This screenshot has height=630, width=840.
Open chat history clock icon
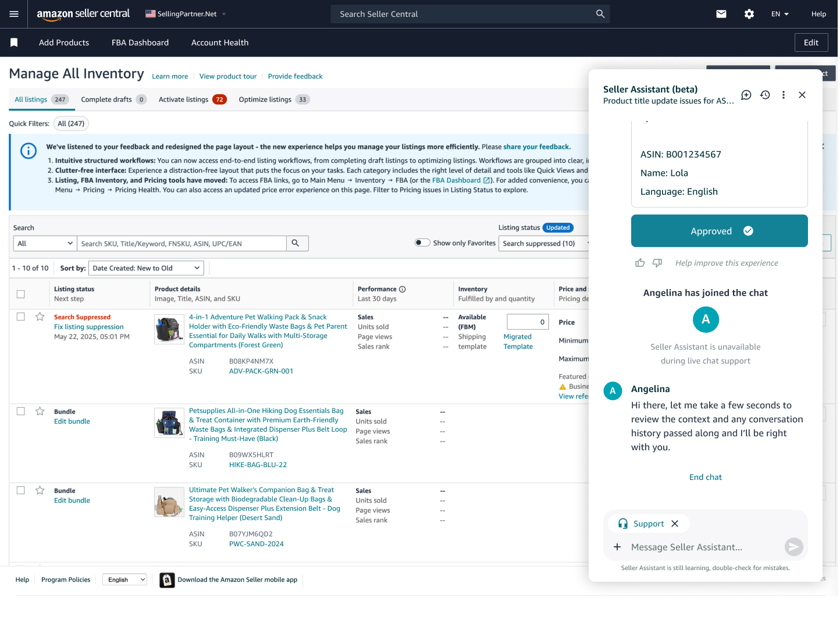tap(765, 95)
